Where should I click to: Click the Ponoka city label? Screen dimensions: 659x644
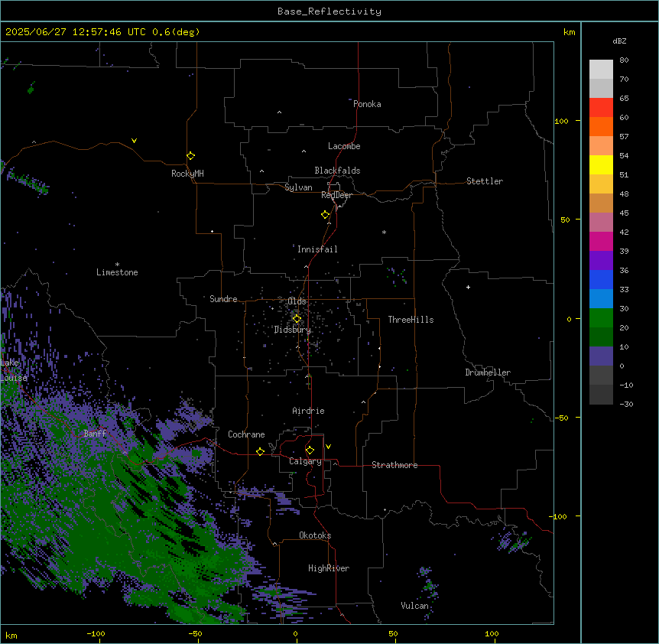pyautogui.click(x=367, y=104)
